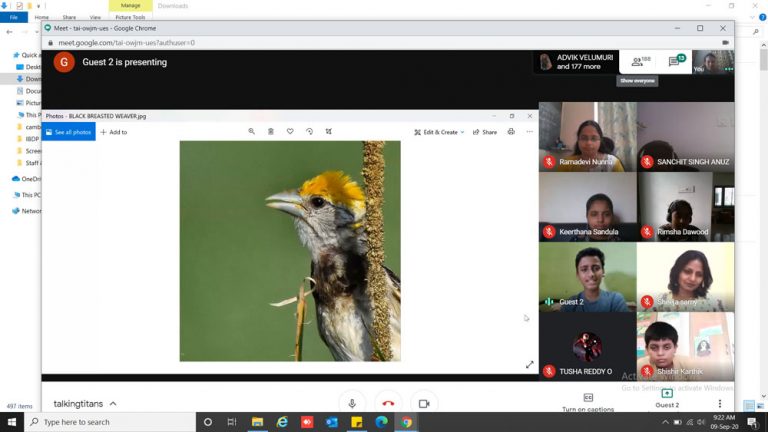768x432 pixels.
Task: Click your self-view thumbnail labeled You
Action: [713, 62]
